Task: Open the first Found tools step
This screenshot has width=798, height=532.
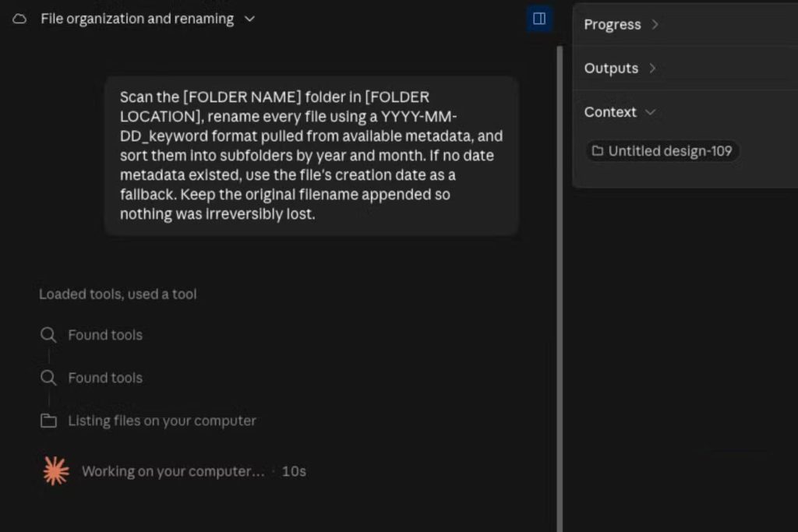Action: (x=105, y=335)
